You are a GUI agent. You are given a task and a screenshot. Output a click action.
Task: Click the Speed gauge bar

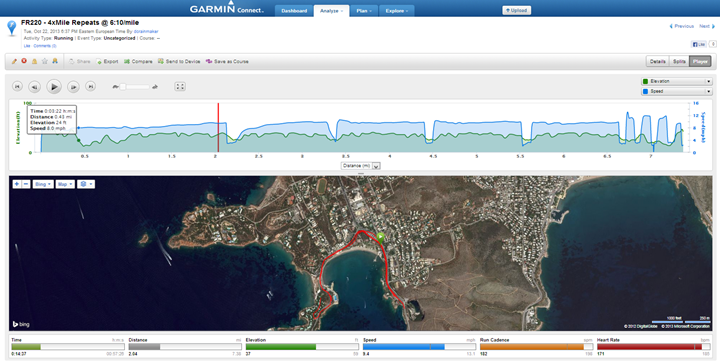[x=419, y=347]
